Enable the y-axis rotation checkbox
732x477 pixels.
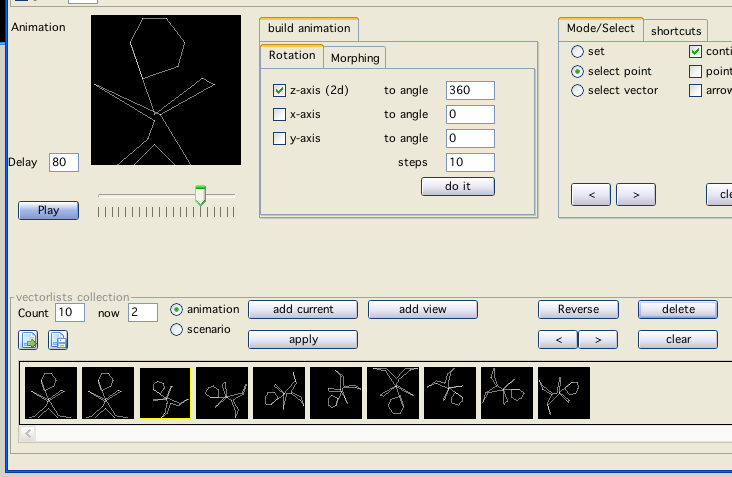pyautogui.click(x=280, y=138)
